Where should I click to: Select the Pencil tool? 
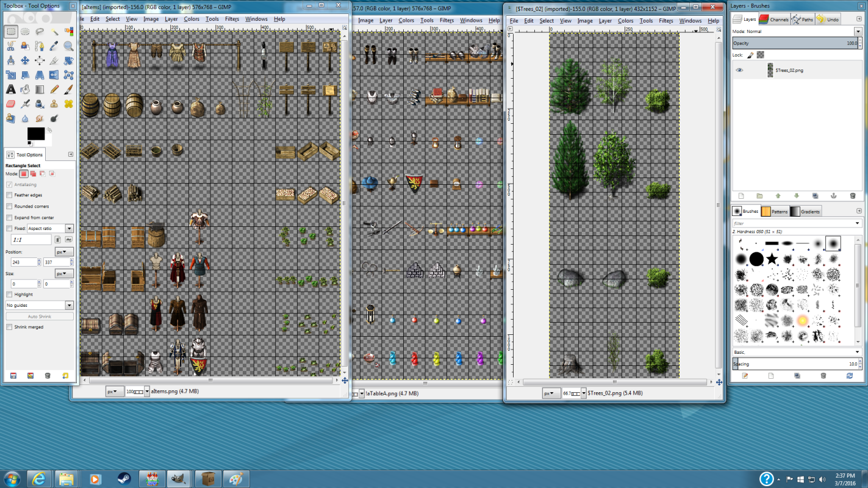coord(54,90)
